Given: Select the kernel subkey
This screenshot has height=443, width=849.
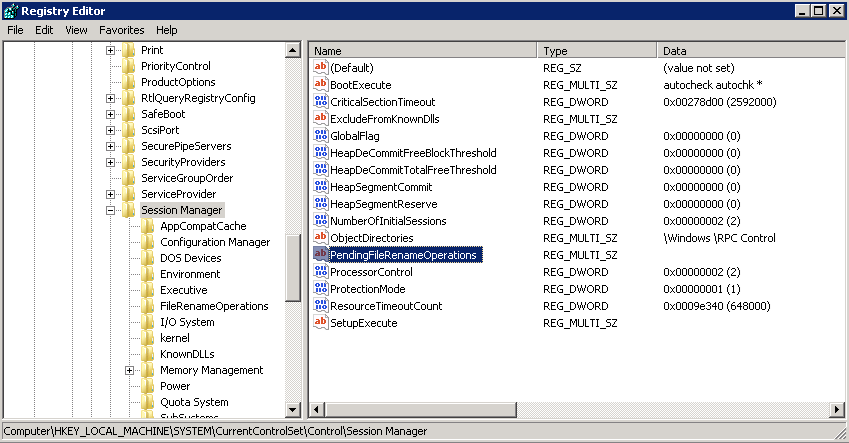Looking at the screenshot, I should coord(175,338).
